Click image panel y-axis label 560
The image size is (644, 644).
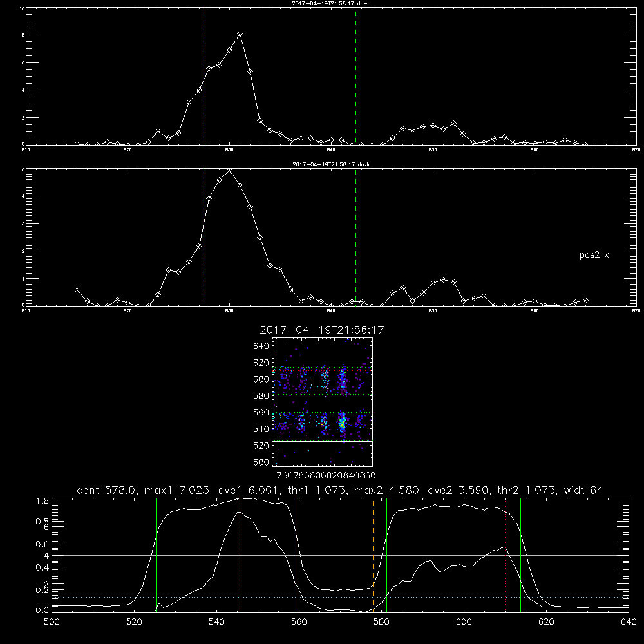point(261,412)
